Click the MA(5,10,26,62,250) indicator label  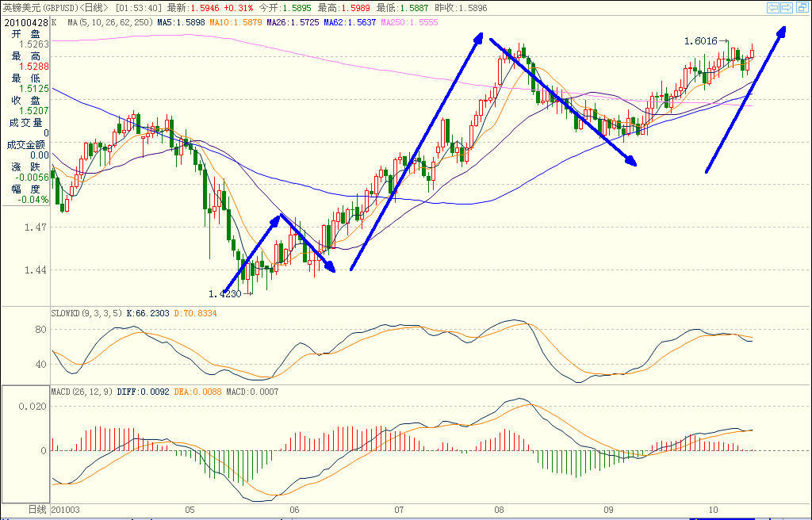(110, 23)
